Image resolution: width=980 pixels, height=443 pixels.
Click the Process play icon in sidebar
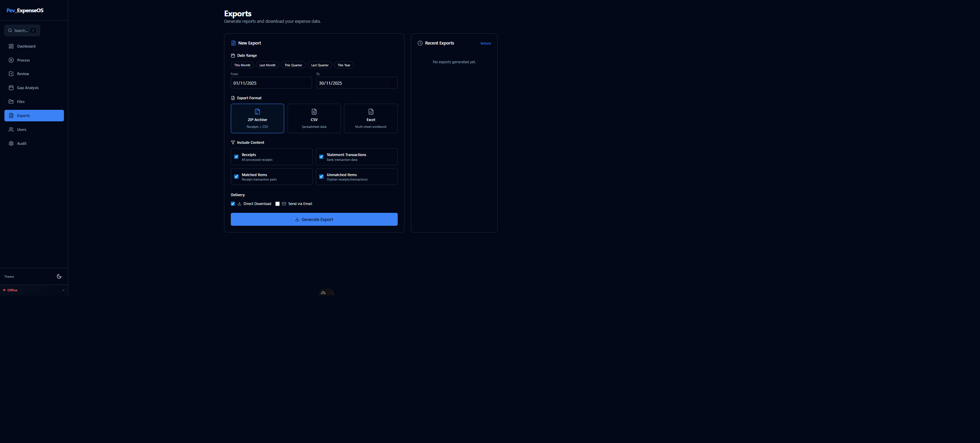pyautogui.click(x=11, y=60)
